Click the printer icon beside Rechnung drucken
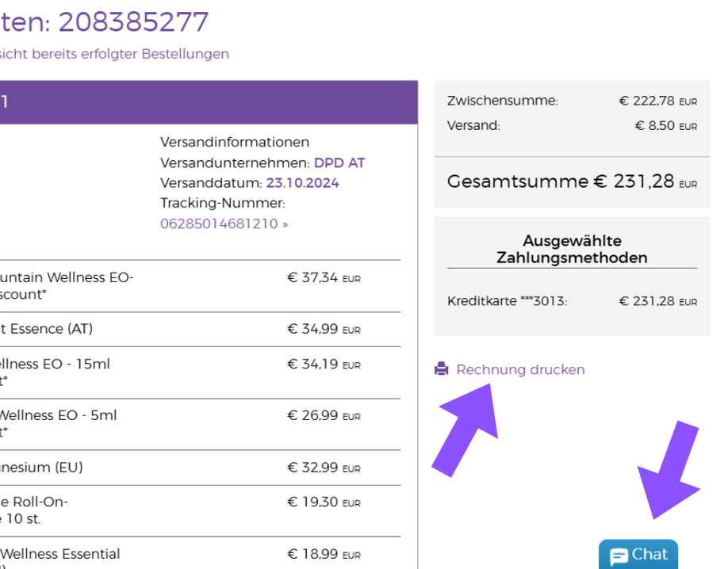728x569 pixels. (x=442, y=369)
